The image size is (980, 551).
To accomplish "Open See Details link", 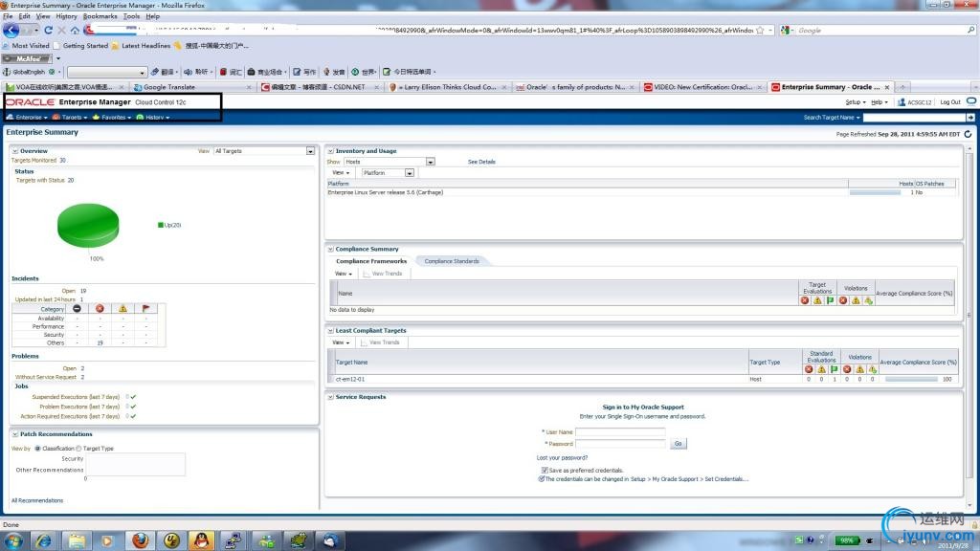I will point(481,162).
